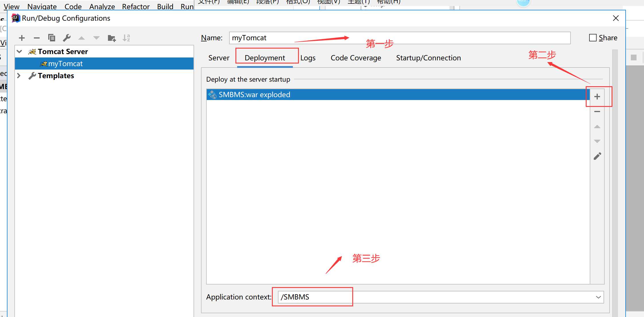Viewport: 644px width, 317px height.
Task: Close the Run/Debug Configurations dialog
Action: (616, 18)
